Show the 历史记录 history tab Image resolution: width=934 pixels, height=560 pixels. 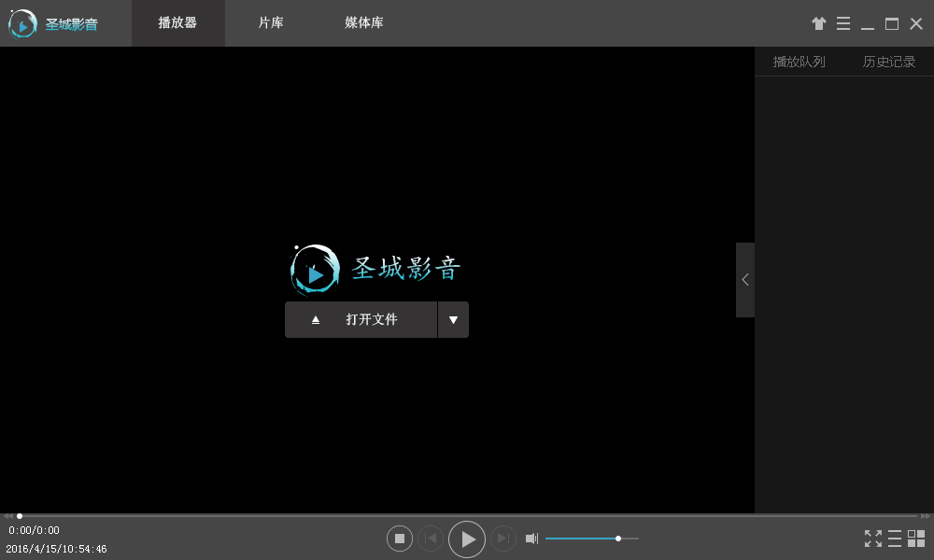click(889, 62)
